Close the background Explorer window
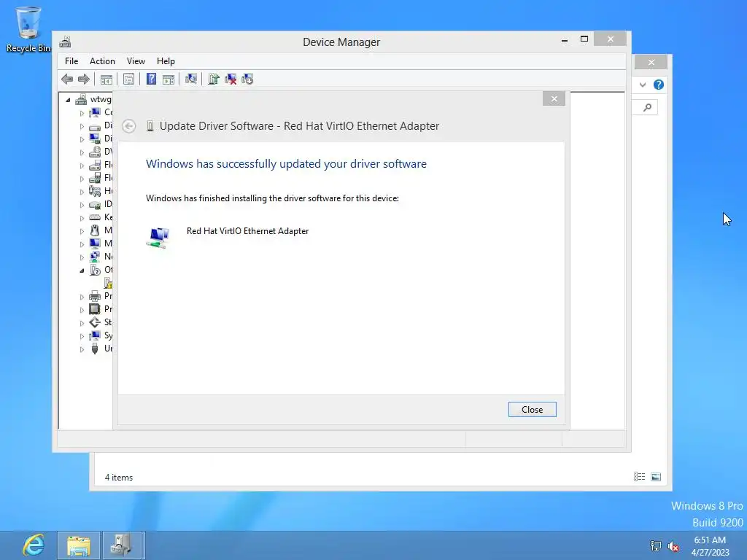 coord(651,63)
